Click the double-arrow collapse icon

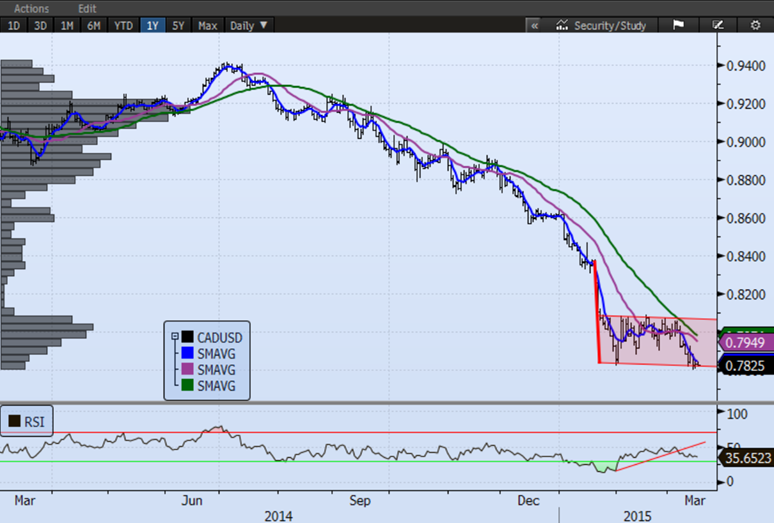[534, 25]
